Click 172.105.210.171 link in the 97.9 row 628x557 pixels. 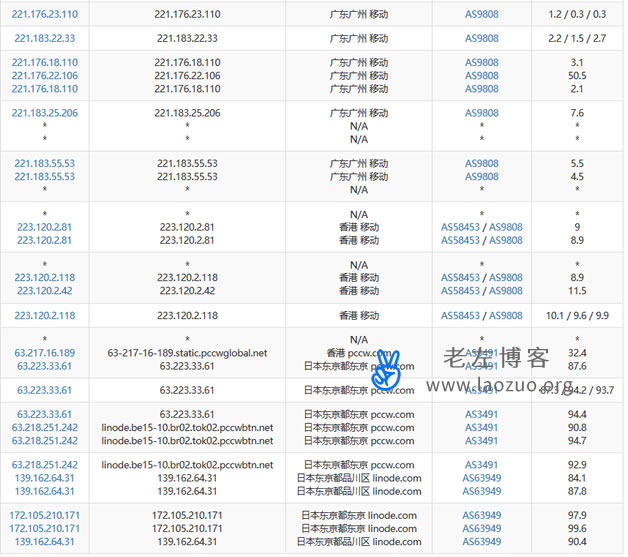point(45,515)
